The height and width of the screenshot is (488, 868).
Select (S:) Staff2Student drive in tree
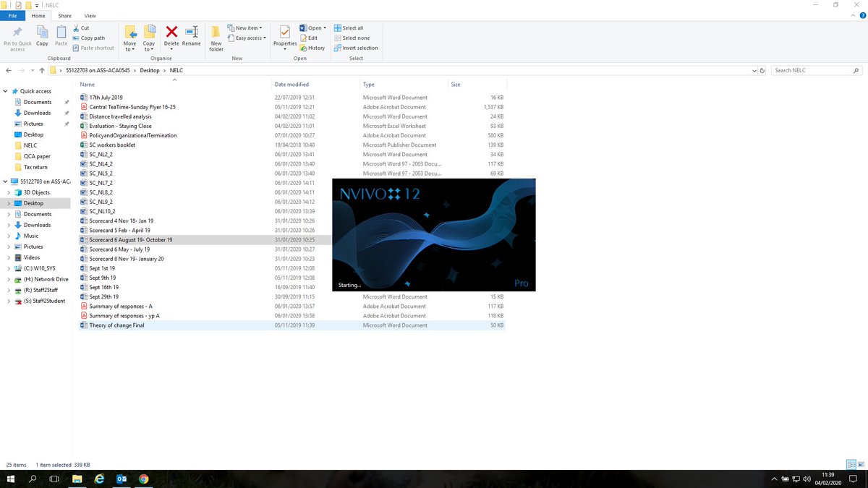pyautogui.click(x=44, y=301)
